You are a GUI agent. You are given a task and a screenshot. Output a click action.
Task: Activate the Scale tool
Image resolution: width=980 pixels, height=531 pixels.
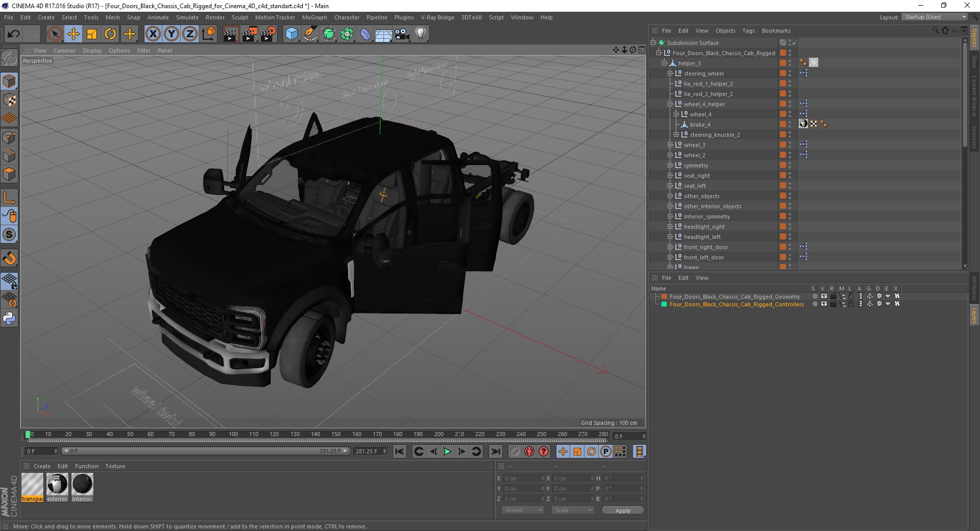tap(92, 34)
